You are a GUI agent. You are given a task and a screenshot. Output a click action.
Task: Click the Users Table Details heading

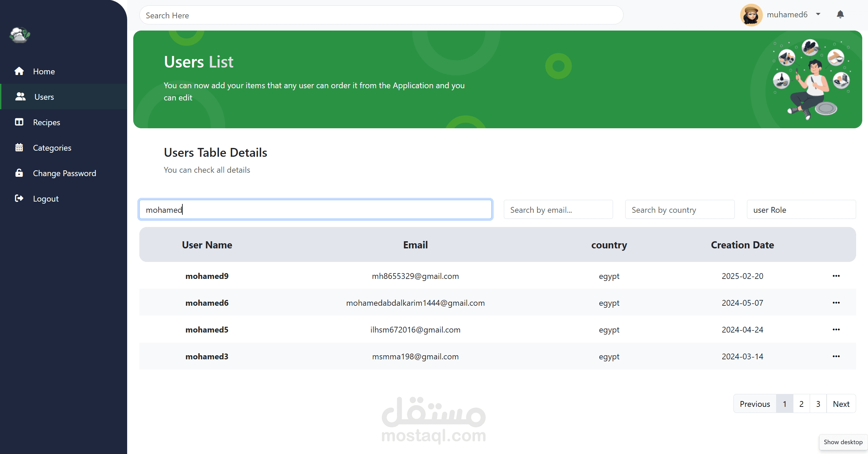click(216, 152)
